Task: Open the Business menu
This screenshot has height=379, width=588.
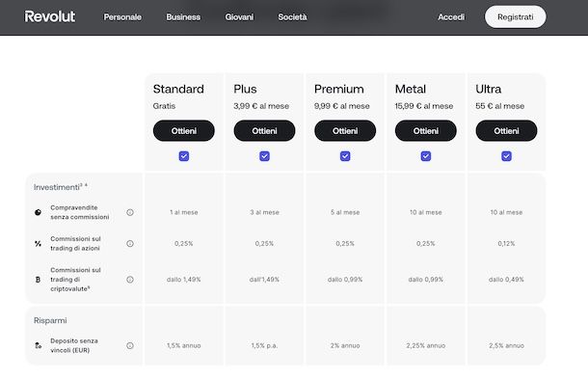Action: (x=183, y=17)
